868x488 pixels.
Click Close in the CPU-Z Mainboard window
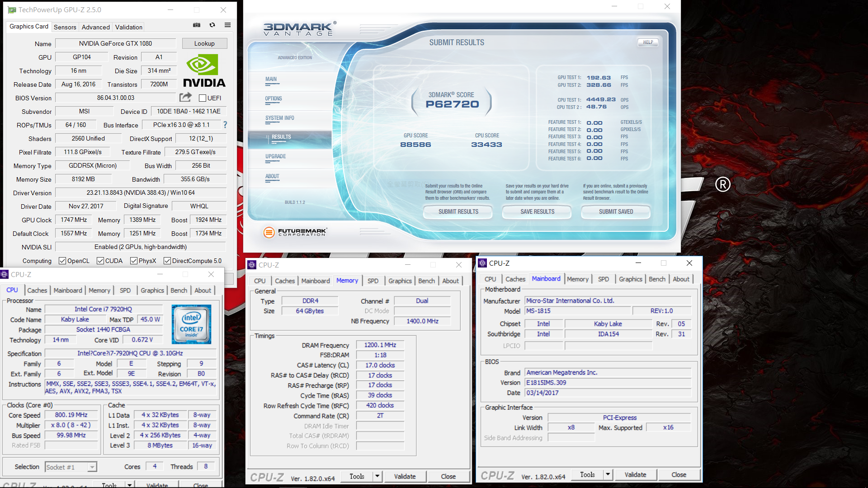679,474
